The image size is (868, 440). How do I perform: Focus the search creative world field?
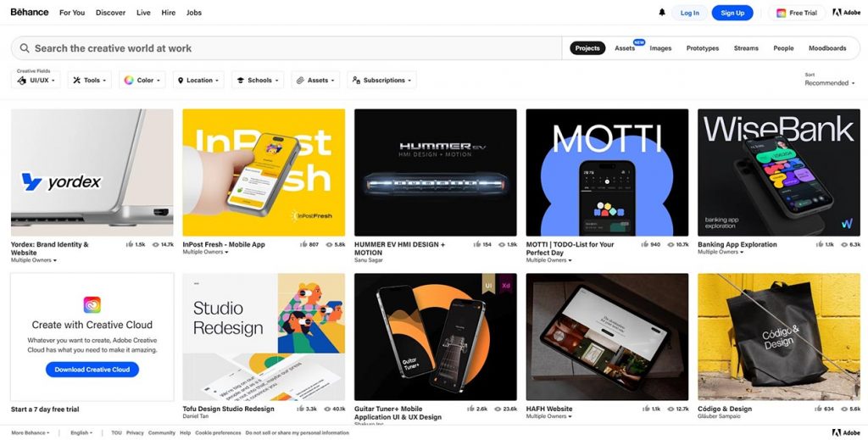point(287,48)
